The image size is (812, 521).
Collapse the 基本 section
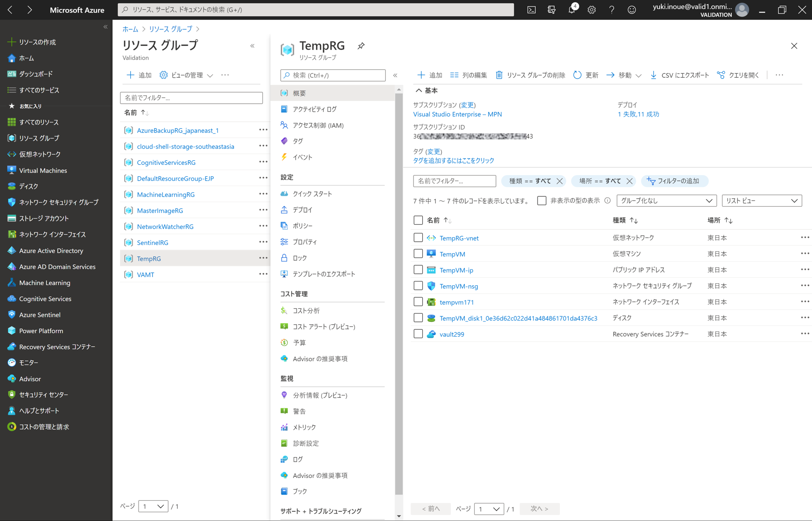click(426, 91)
